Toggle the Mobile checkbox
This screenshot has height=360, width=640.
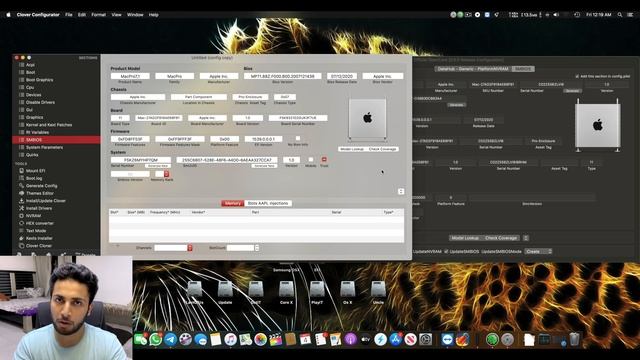tap(311, 160)
